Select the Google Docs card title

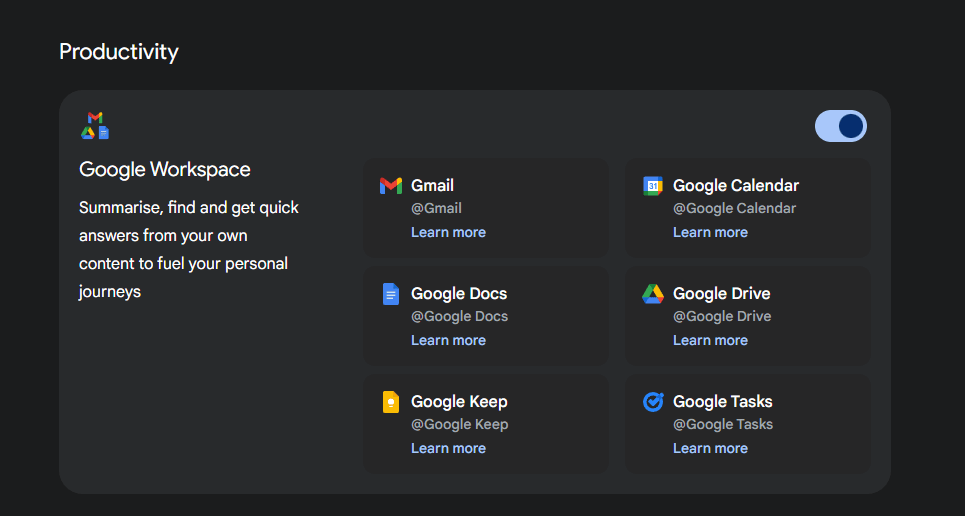(459, 294)
